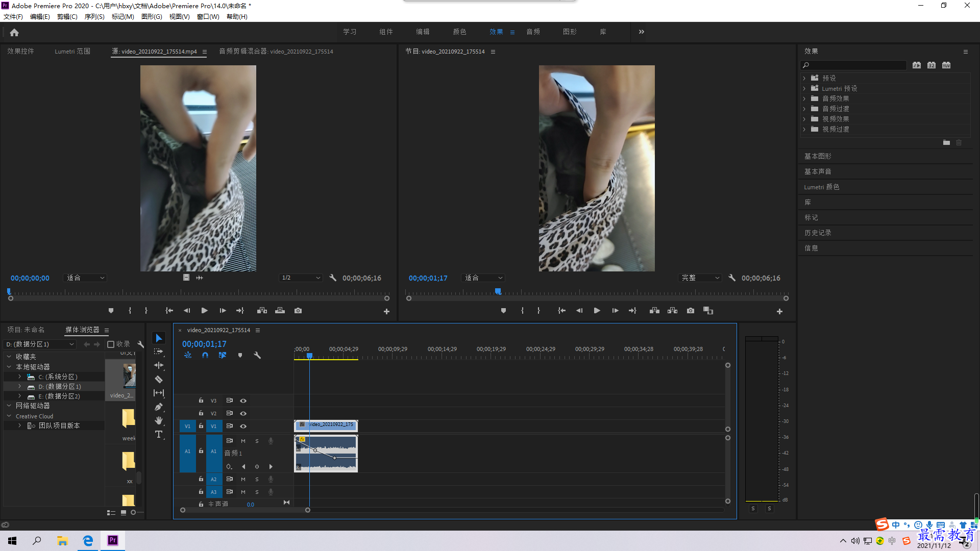Click Overwrite button in source monitor
The width and height of the screenshot is (980, 551).
(x=280, y=311)
